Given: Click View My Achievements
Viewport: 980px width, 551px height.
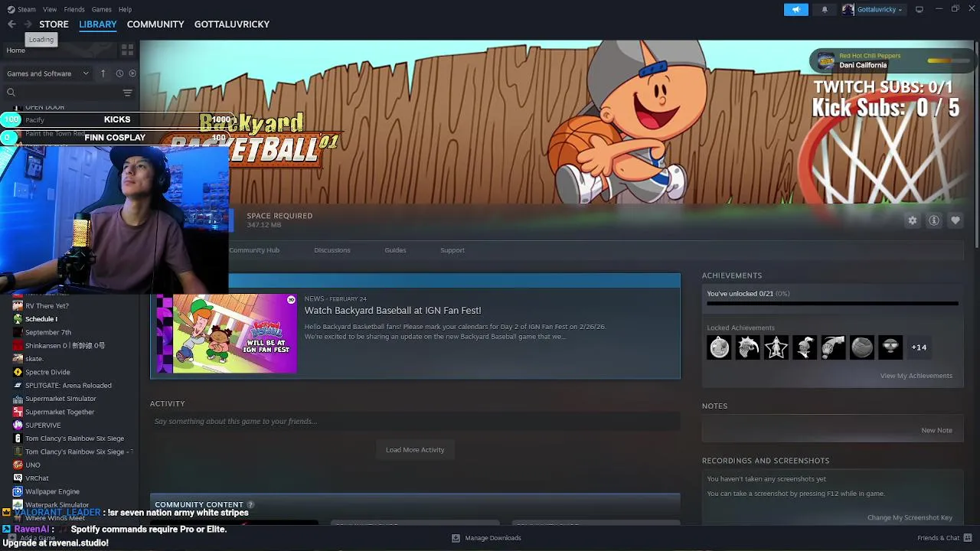Looking at the screenshot, I should (916, 376).
